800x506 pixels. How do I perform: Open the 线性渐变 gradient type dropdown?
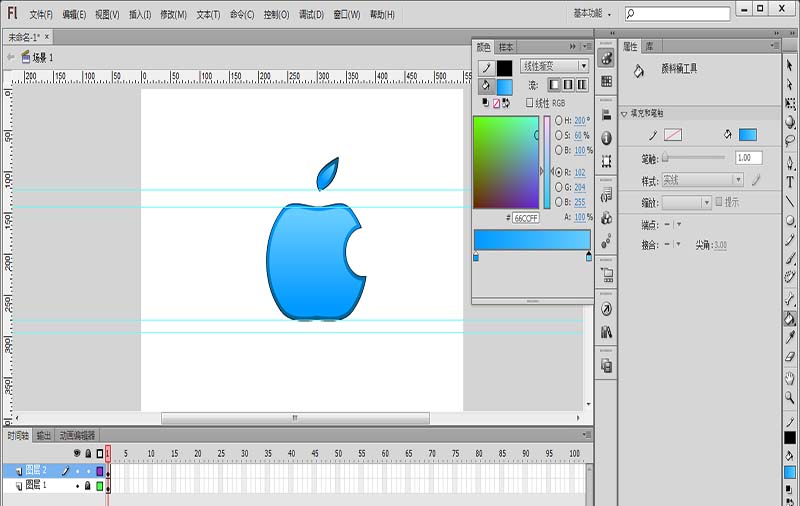(x=554, y=66)
